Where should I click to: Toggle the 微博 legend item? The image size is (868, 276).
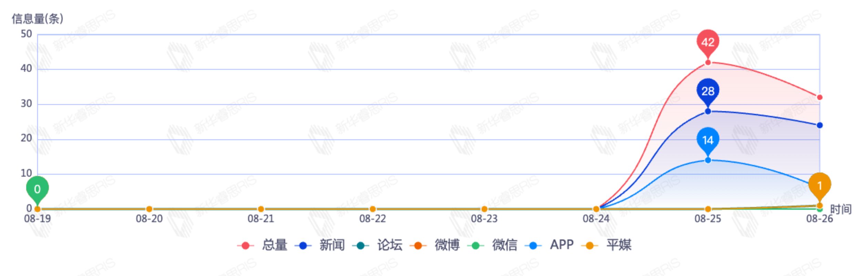[435, 245]
